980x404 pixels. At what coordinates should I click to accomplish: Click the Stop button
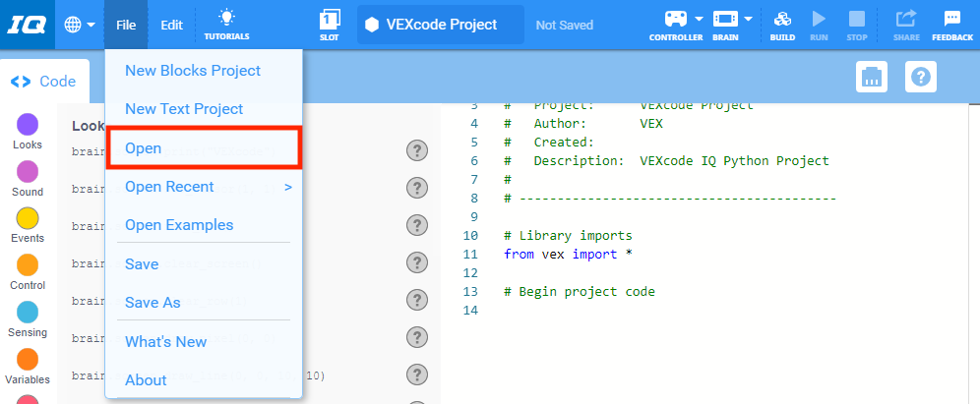click(x=857, y=25)
